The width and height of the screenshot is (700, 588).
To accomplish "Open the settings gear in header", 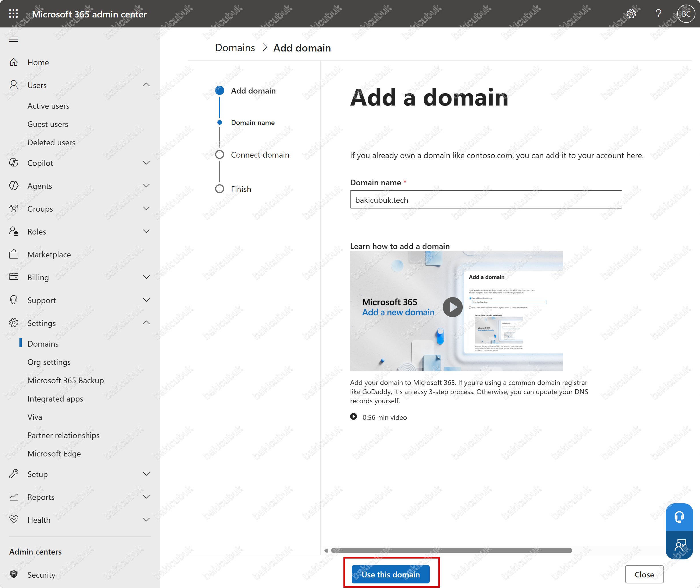I will 631,14.
